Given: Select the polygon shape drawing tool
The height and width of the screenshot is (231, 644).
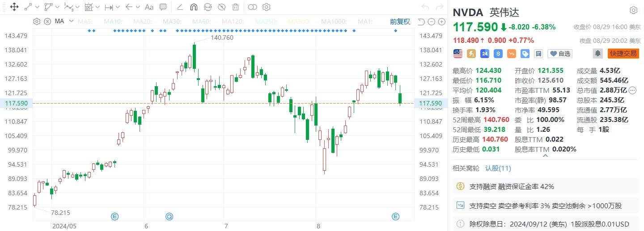Looking at the screenshot, I should (48, 7).
